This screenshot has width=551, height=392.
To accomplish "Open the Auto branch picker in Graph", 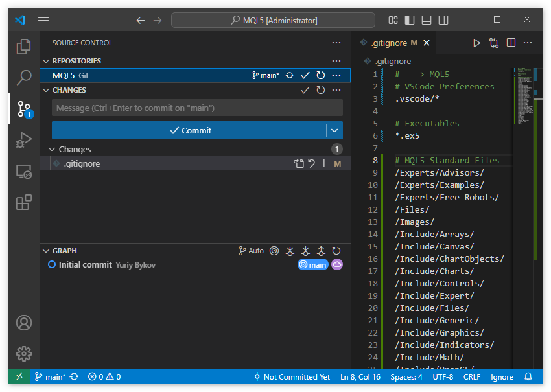I will tap(251, 251).
